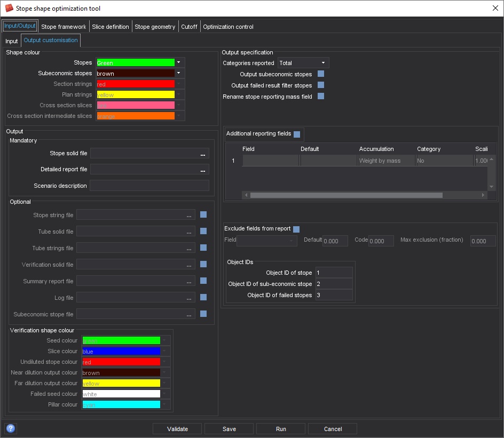Click the Validate button
Screen dimensions: 504x438
click(x=177, y=429)
